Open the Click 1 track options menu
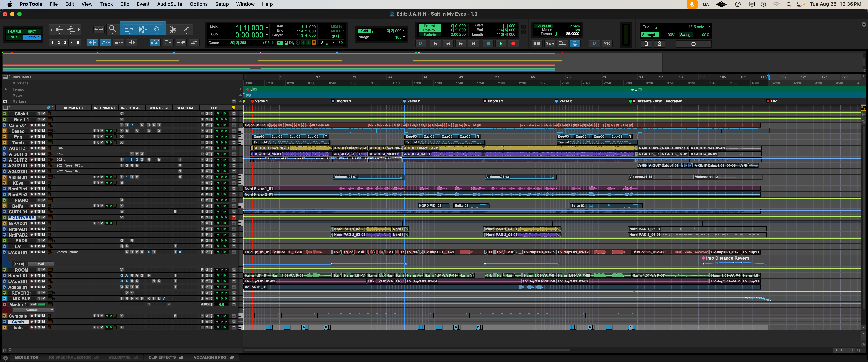 click(x=4, y=114)
